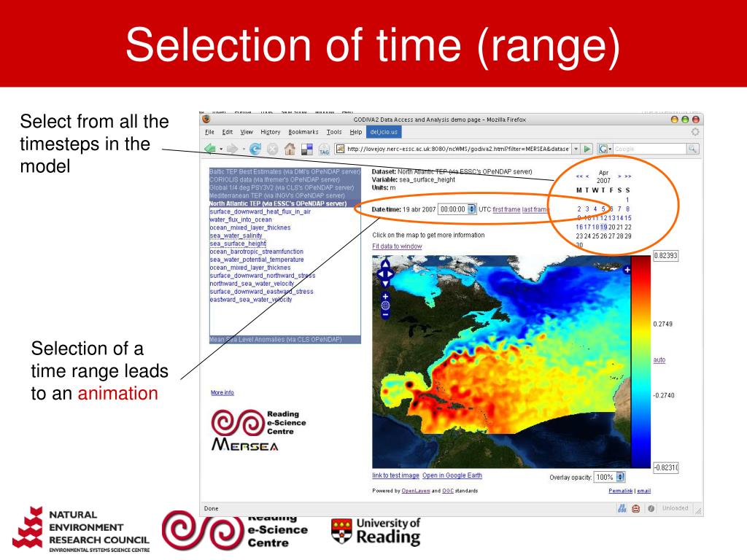Go to previous year with << calendar arrow
The height and width of the screenshot is (560, 747).
click(x=579, y=176)
